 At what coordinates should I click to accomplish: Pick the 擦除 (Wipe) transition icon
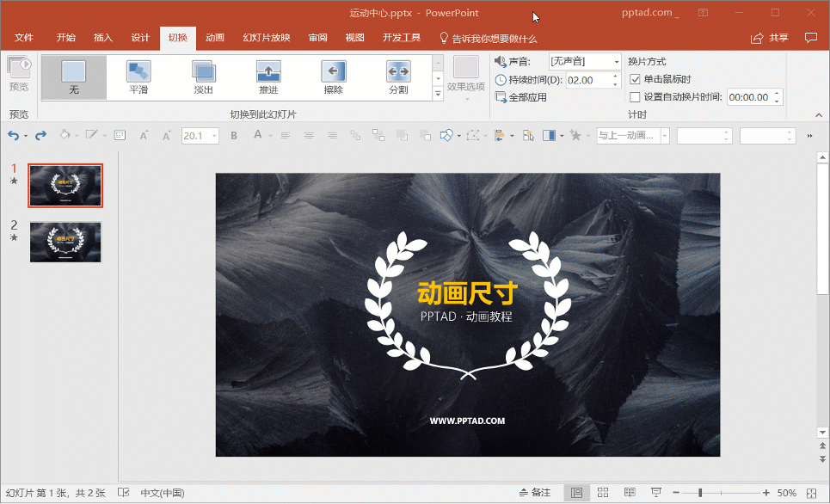coord(333,76)
